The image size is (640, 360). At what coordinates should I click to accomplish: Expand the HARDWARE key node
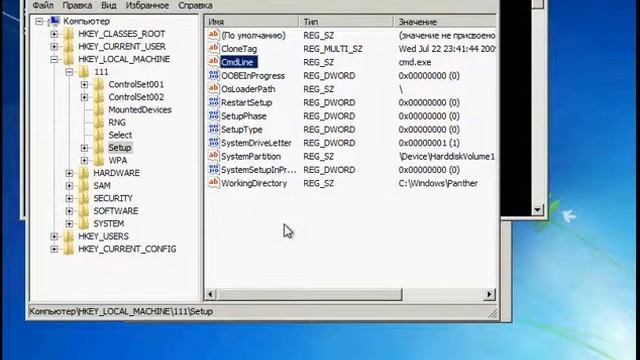pos(69,173)
